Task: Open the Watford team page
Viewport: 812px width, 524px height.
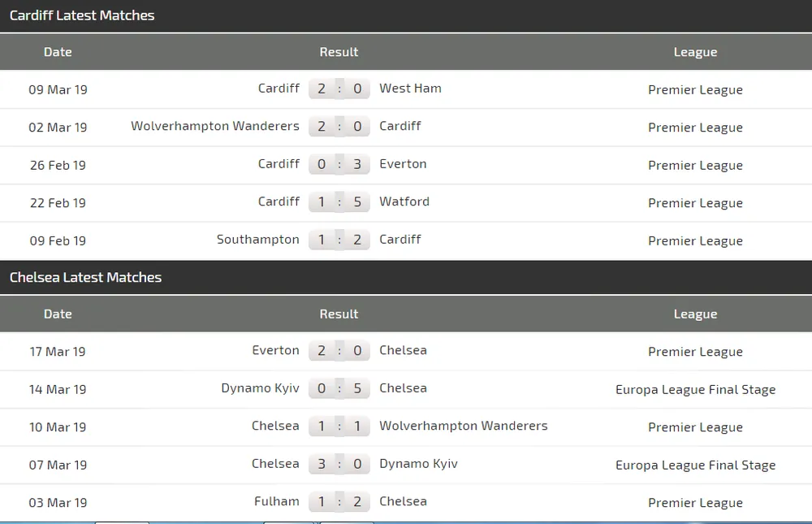Action: (404, 201)
